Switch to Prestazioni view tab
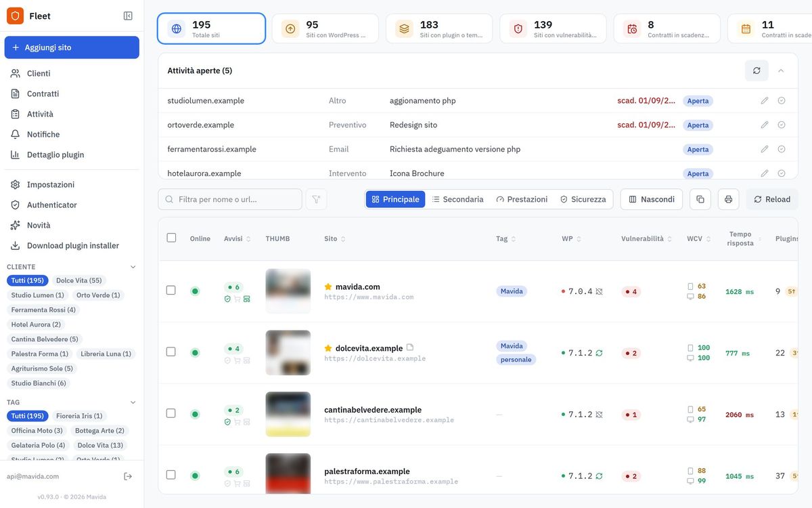812x508 pixels. coord(522,199)
